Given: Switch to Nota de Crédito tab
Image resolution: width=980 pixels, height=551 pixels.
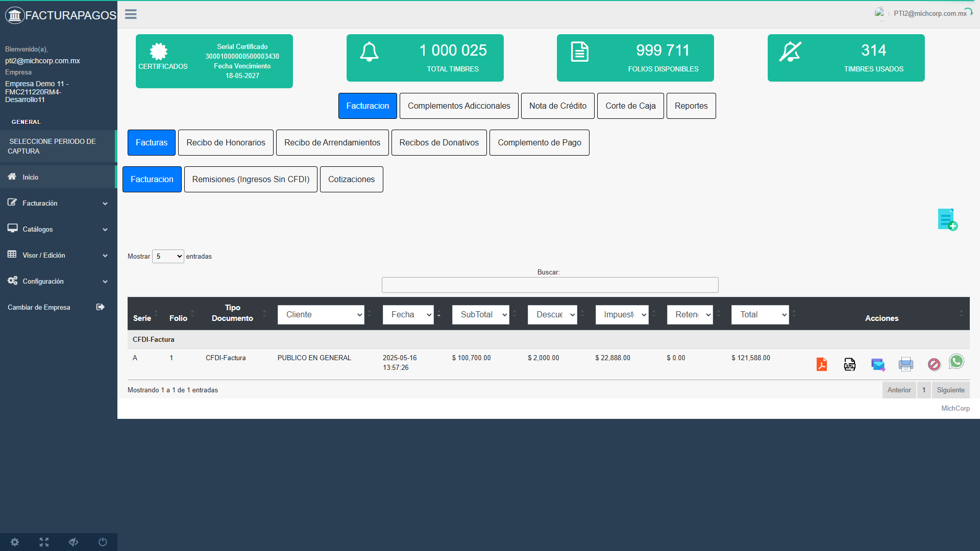Looking at the screenshot, I should (x=557, y=106).
